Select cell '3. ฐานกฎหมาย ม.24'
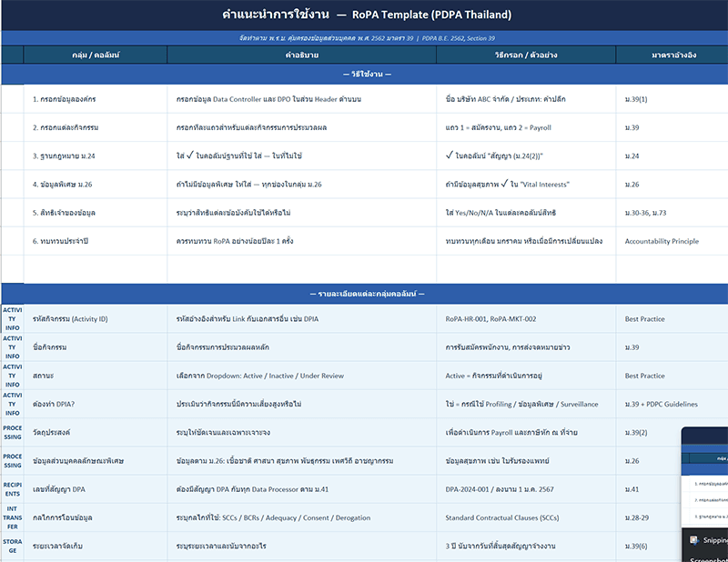 click(x=96, y=156)
